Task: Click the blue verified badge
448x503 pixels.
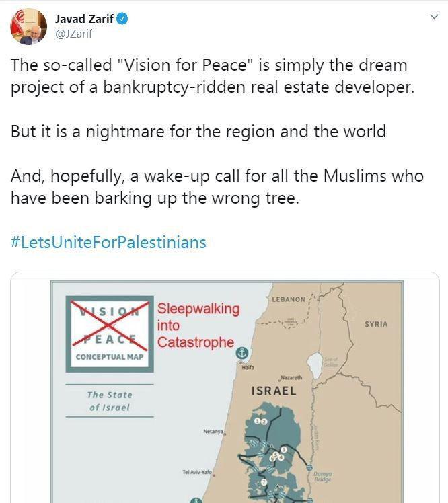Action: point(122,20)
